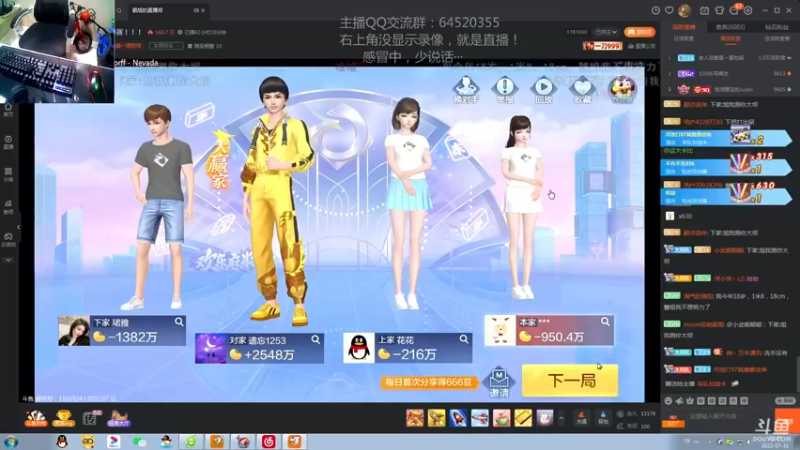Click the 一万999 red badge banner
The image size is (800, 450).
602,45
